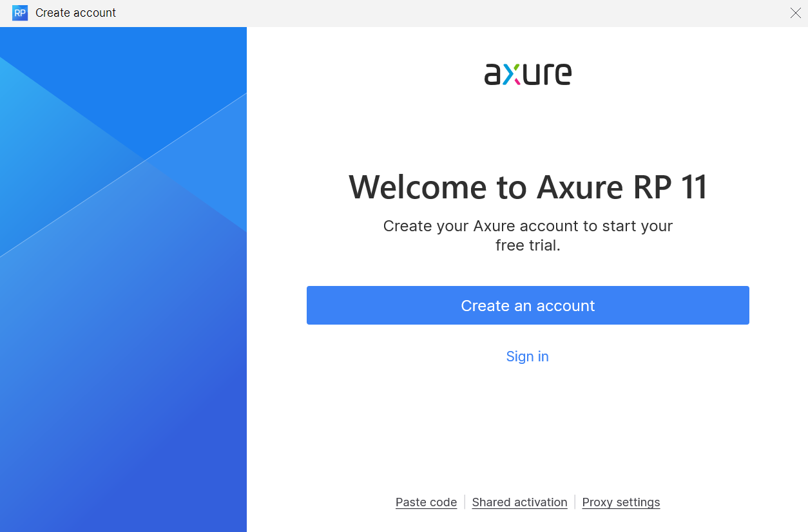Open Proxy settings
Viewport: 808px width, 532px height.
[x=620, y=502]
